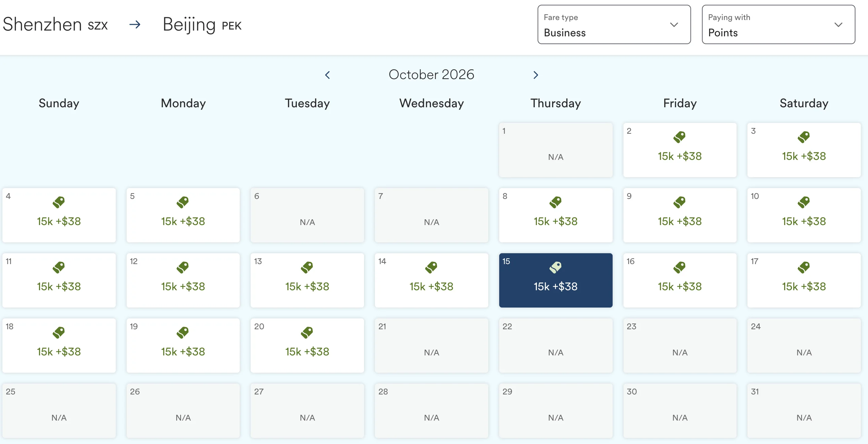Go to the previous month
The height and width of the screenshot is (444, 868).
pos(327,75)
